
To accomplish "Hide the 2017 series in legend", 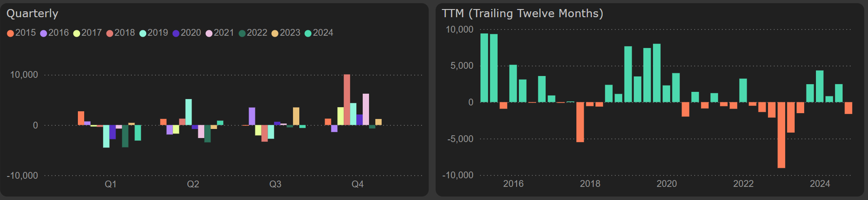I will tap(87, 33).
